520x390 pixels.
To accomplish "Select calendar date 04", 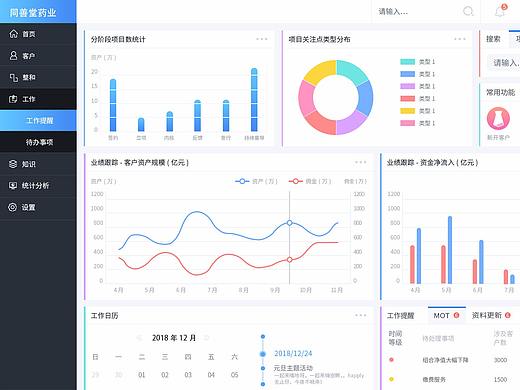I will [x=211, y=375].
